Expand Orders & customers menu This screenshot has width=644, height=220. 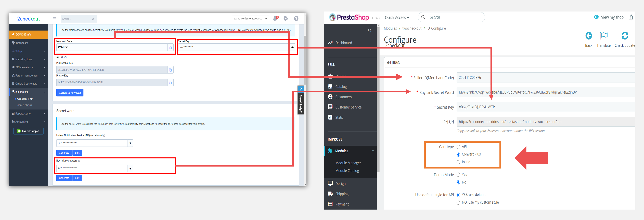[29, 84]
